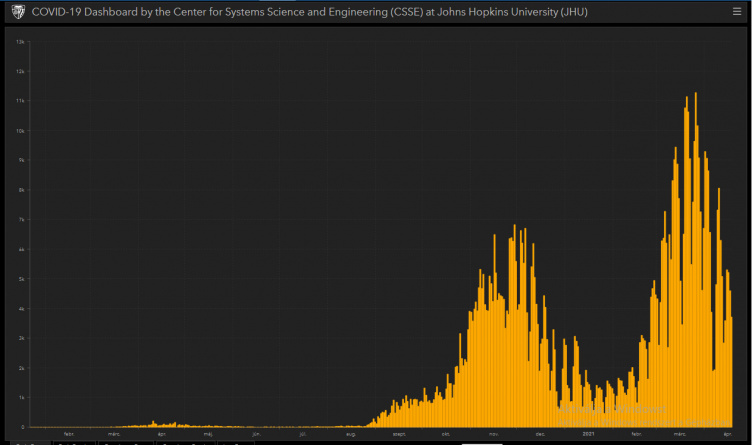Select the máj month axis label
752x445 pixels.
tap(208, 434)
